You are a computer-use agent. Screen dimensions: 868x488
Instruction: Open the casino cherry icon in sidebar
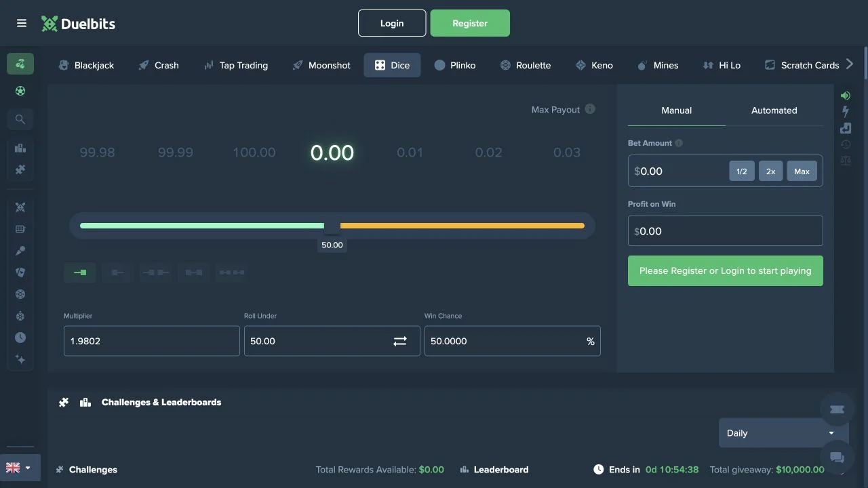20,64
